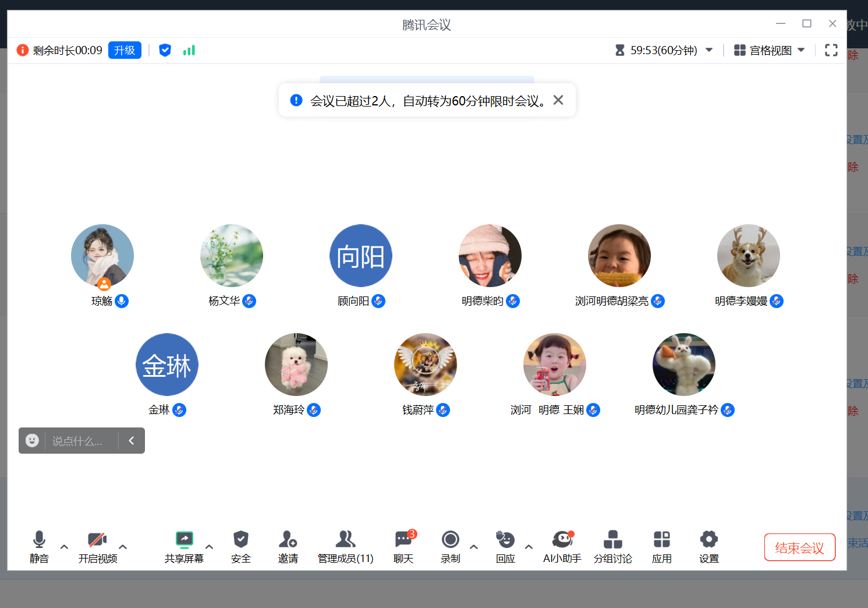868x608 pixels.
Task: View remaining time warning icon
Action: [x=23, y=51]
